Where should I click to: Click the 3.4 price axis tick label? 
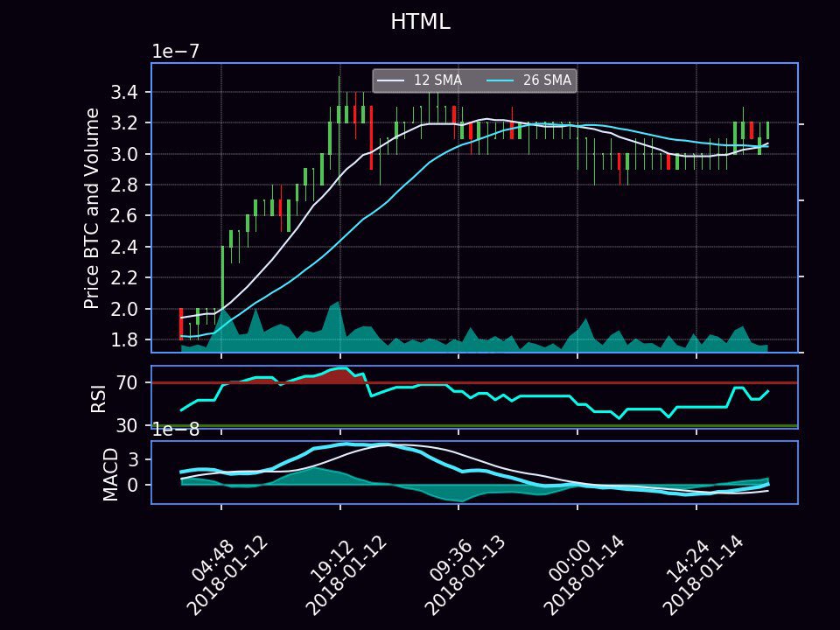click(124, 92)
